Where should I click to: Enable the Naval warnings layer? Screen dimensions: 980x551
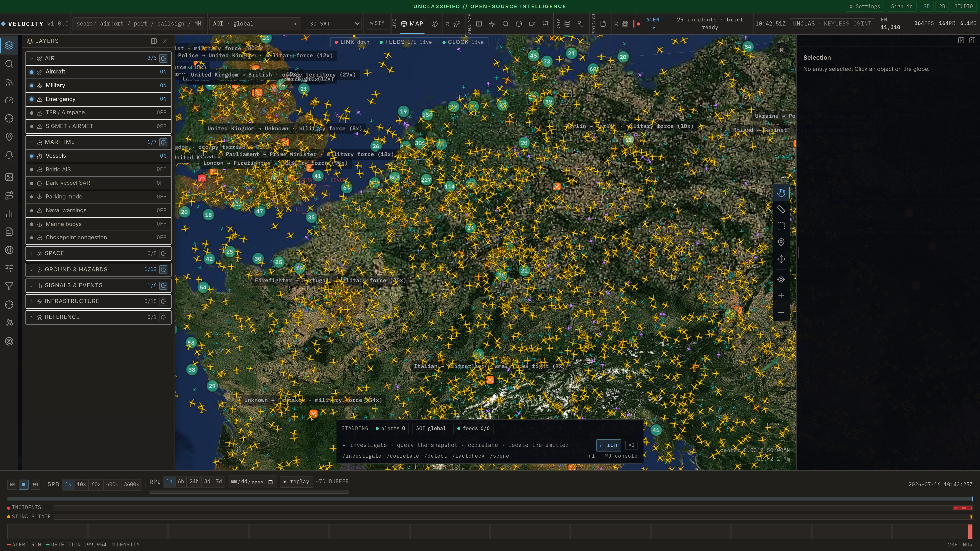coord(98,210)
